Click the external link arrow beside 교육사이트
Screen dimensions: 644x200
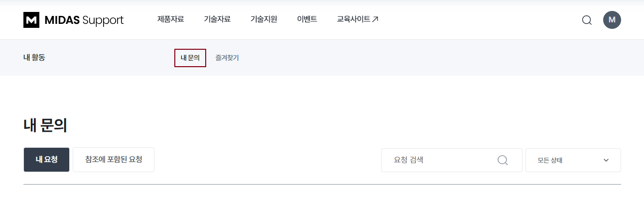point(376,19)
